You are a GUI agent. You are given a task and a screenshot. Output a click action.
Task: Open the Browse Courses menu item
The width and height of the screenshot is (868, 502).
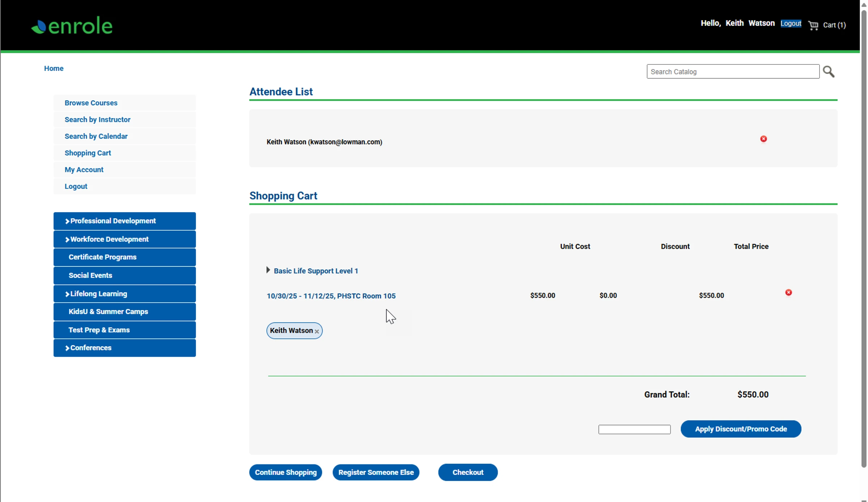tap(91, 103)
